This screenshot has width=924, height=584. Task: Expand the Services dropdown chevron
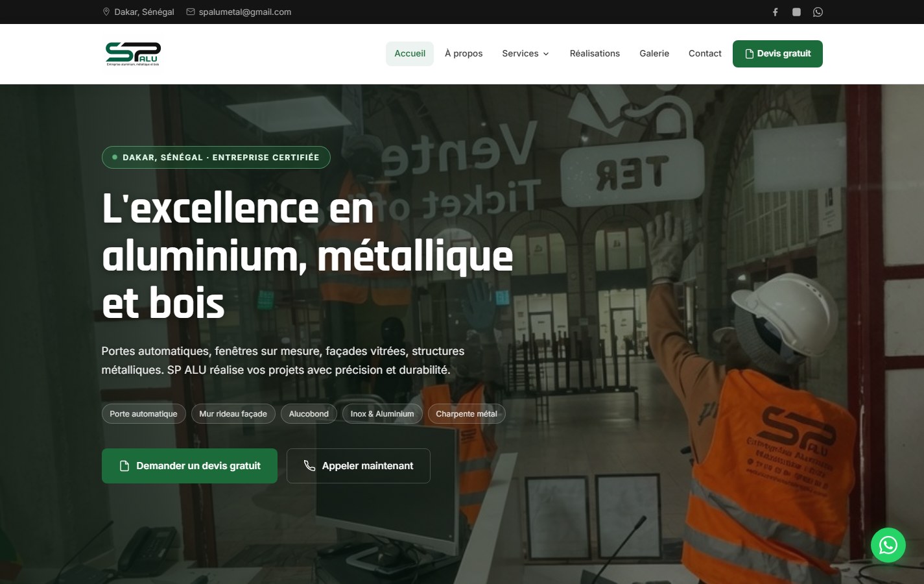click(546, 54)
